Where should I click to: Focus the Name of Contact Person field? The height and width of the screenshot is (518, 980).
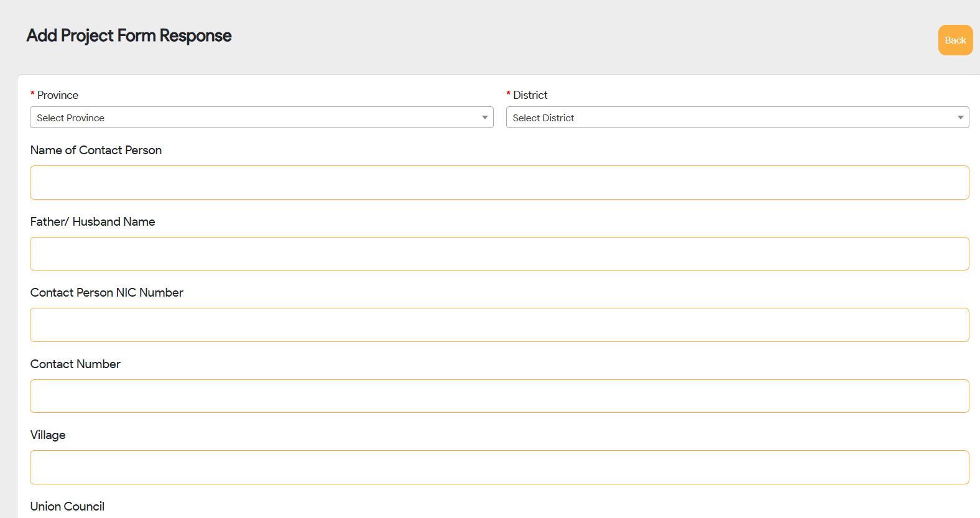[x=499, y=183]
